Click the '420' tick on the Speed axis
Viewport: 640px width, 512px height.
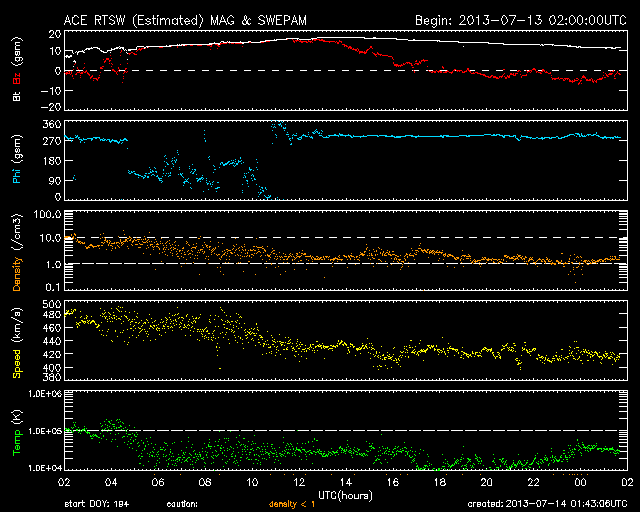click(x=52, y=354)
